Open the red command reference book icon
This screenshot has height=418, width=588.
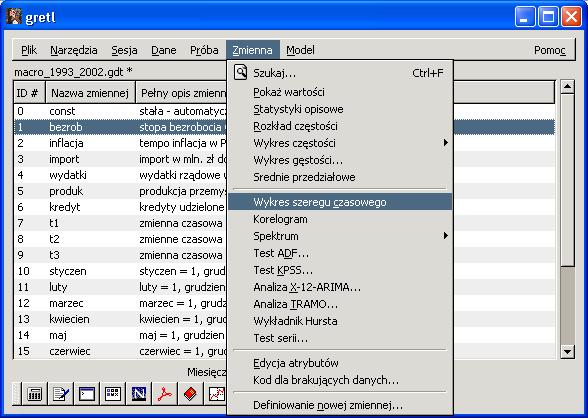pos(190,394)
